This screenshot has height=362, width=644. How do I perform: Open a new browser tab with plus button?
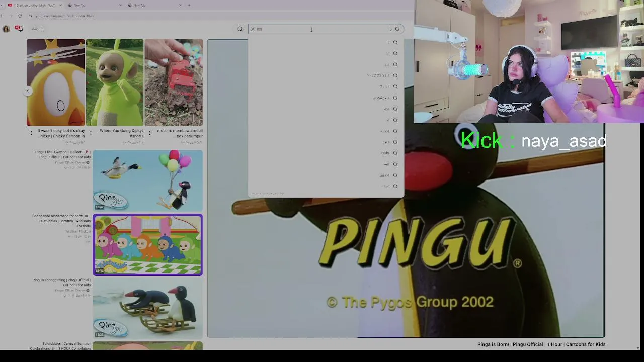click(x=189, y=5)
